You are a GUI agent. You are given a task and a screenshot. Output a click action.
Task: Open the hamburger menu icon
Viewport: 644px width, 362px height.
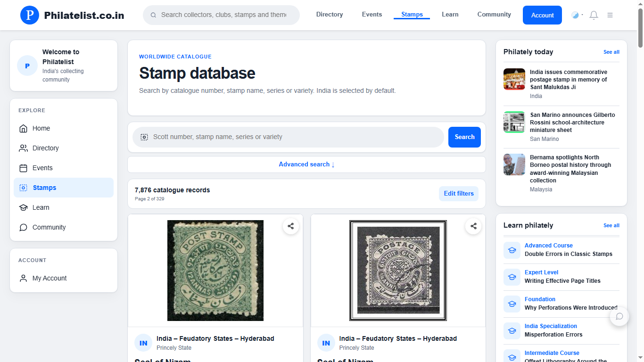pyautogui.click(x=610, y=15)
